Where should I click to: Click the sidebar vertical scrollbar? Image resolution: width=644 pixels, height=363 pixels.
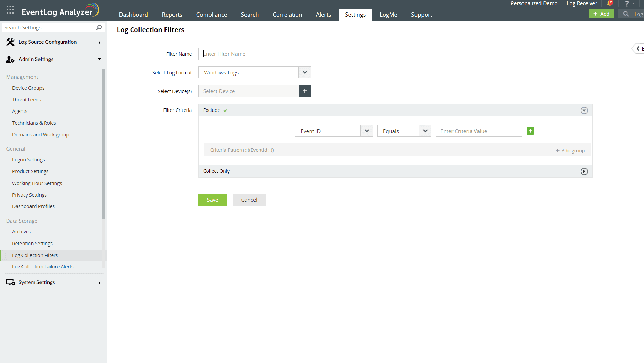(x=104, y=144)
